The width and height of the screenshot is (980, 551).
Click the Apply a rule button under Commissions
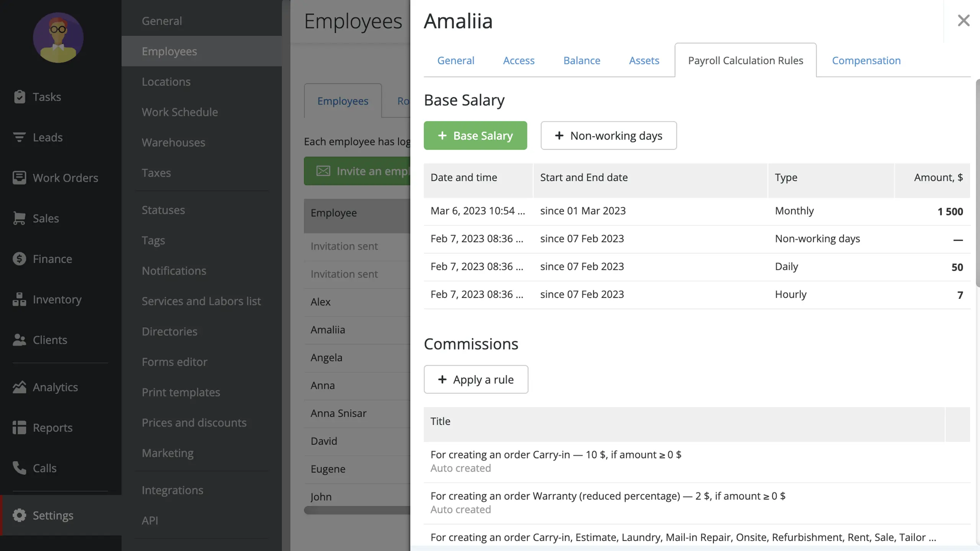[476, 379]
